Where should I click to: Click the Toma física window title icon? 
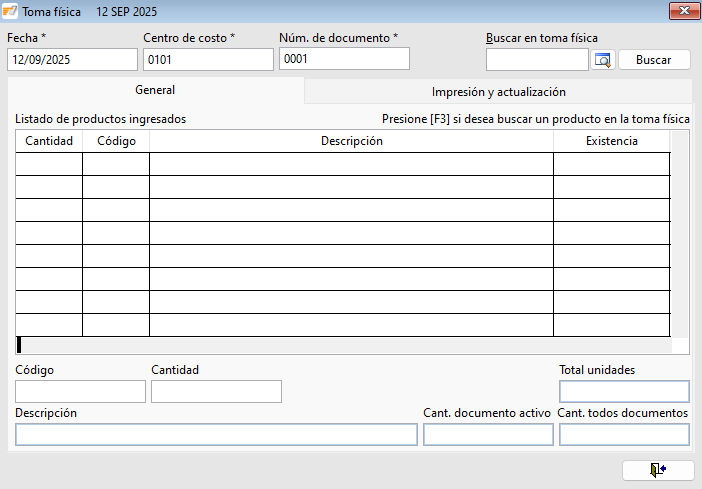pyautogui.click(x=11, y=10)
